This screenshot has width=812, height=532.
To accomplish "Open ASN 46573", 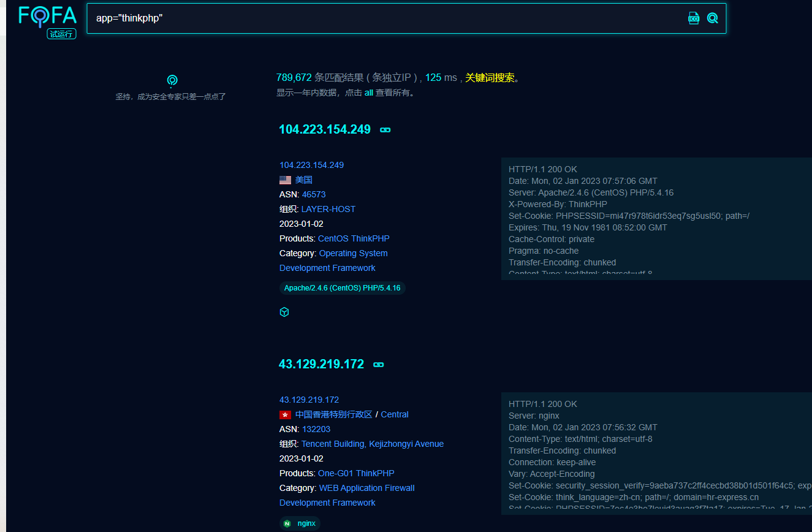I will pos(314,194).
